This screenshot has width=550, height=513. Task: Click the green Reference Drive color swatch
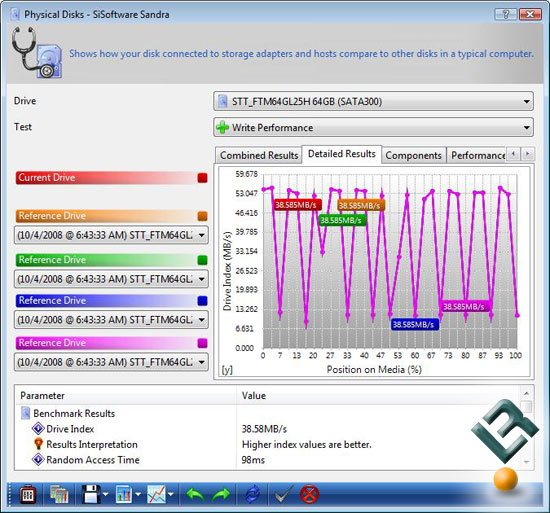coord(202,260)
